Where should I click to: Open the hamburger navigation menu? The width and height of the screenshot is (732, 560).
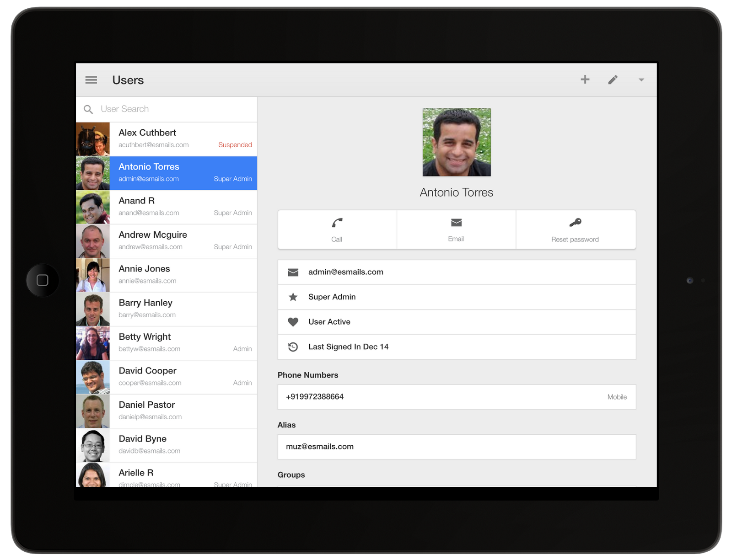(x=91, y=80)
